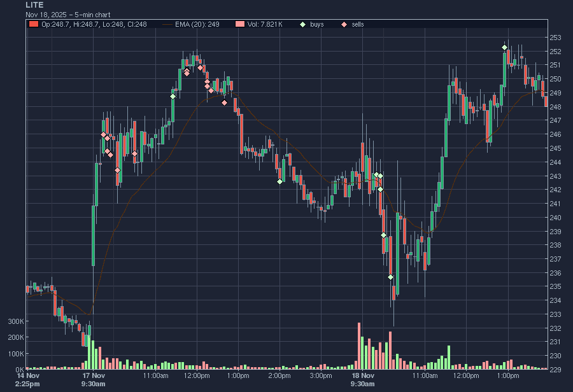Click the LITE ticker title
Image resolution: width=573 pixels, height=392 pixels.
[34, 5]
